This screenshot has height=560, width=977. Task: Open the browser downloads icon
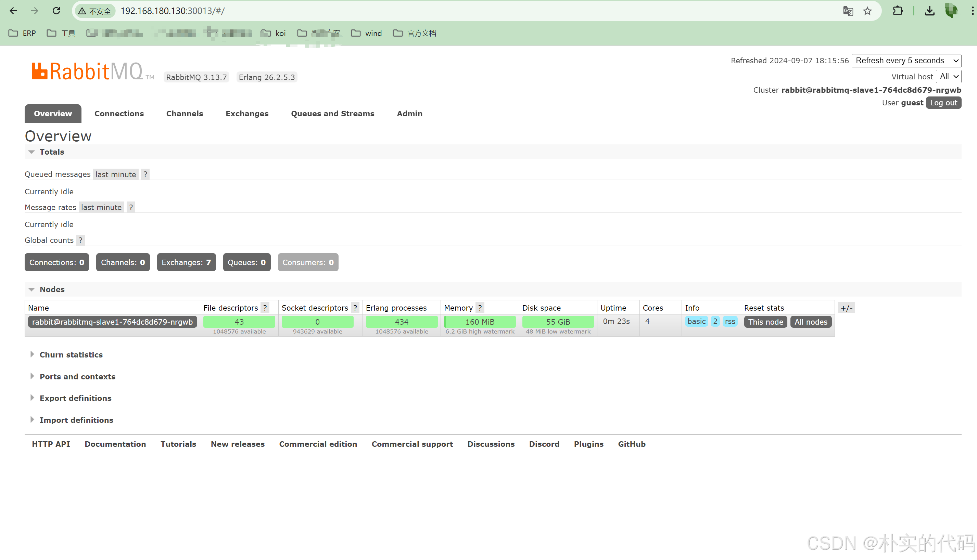[929, 11]
